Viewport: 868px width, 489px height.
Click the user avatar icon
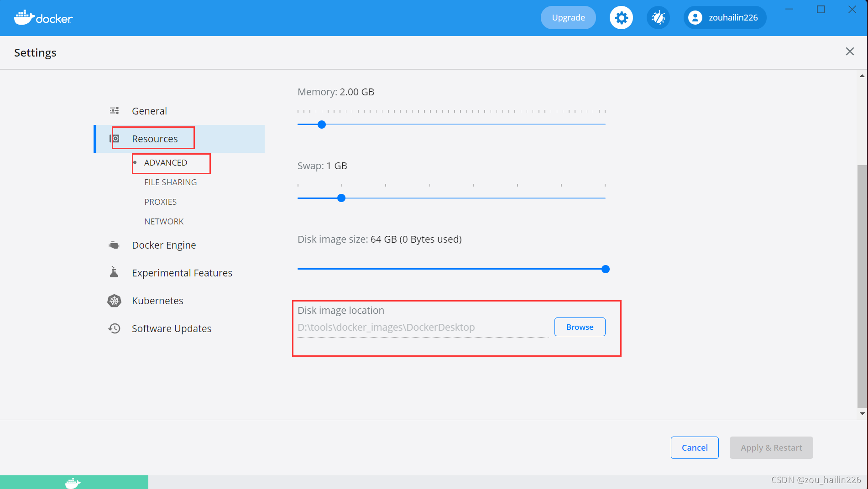[695, 18]
